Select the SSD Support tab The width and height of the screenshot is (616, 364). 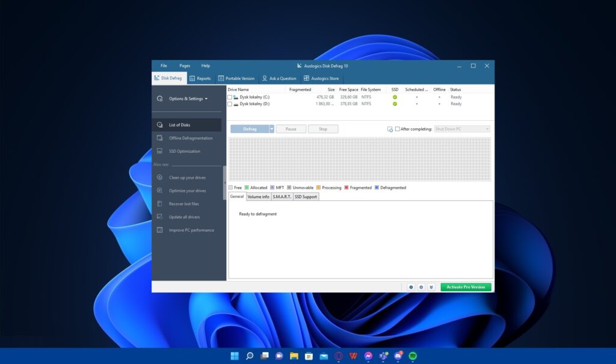[x=306, y=197]
